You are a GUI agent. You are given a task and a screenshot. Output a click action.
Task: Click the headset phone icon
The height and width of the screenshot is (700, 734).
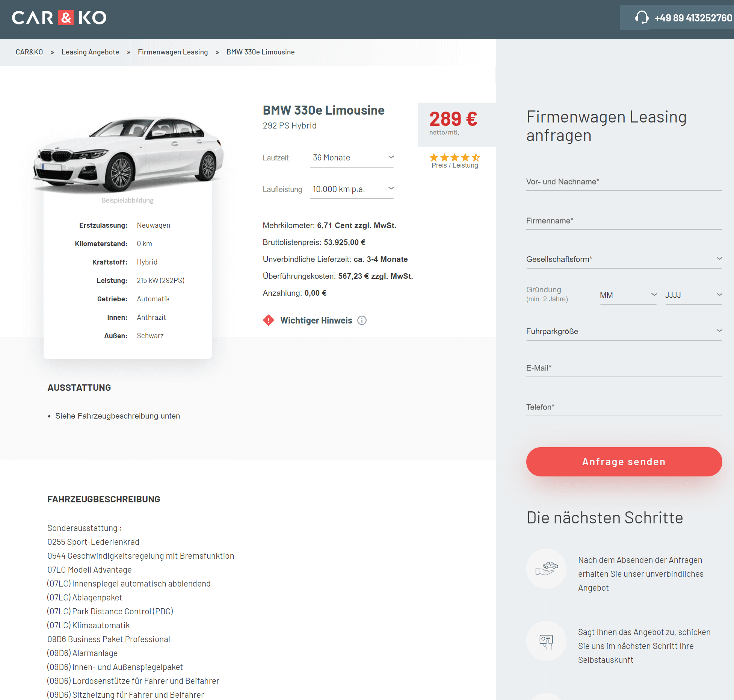coord(642,18)
